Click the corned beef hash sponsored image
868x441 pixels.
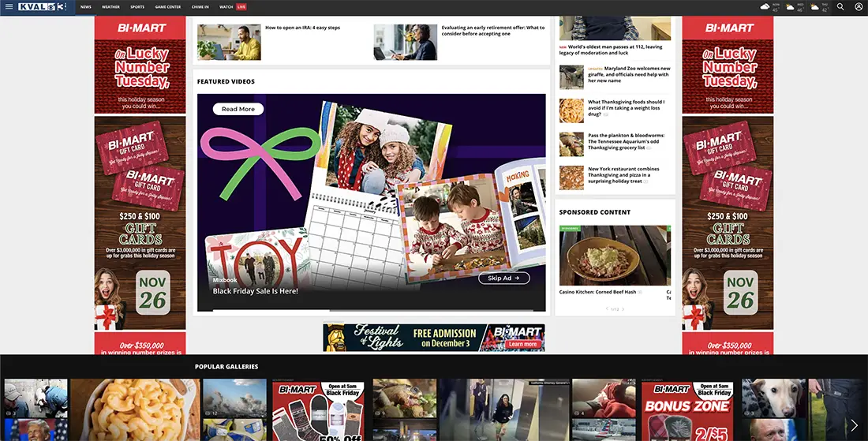[x=612, y=256]
